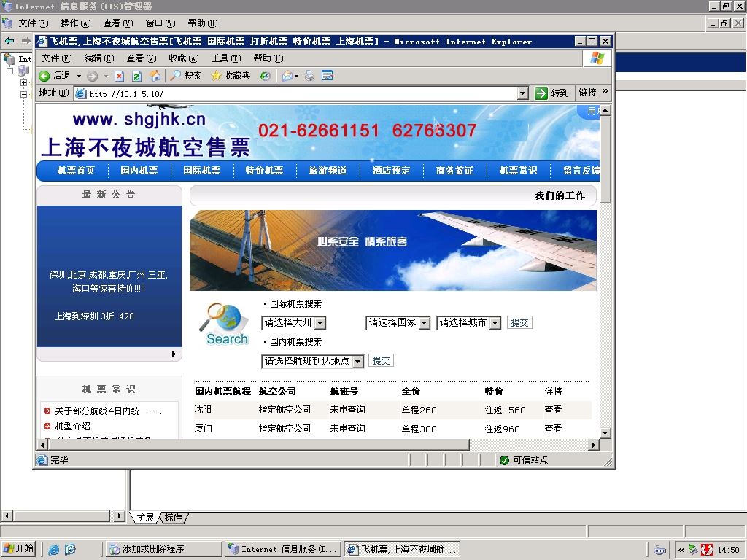Click the 机票首页 navigation link
Screen dimensions: 747x560
click(76, 171)
